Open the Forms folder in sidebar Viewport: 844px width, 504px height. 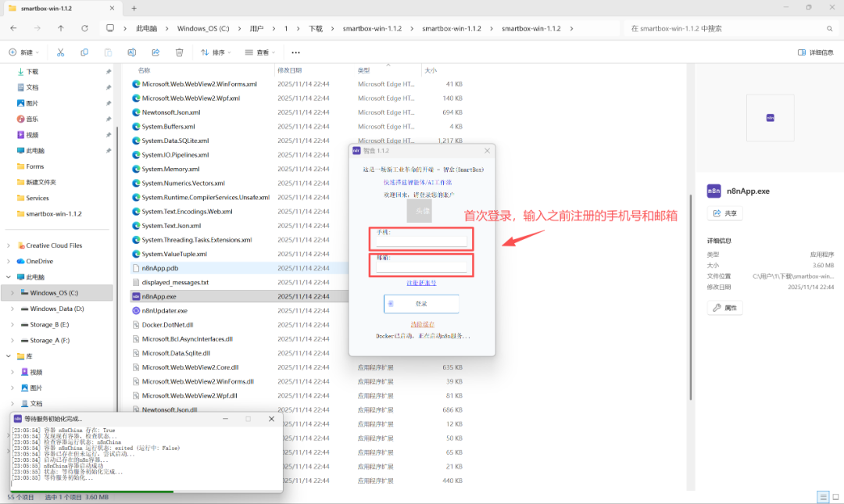pyautogui.click(x=35, y=166)
